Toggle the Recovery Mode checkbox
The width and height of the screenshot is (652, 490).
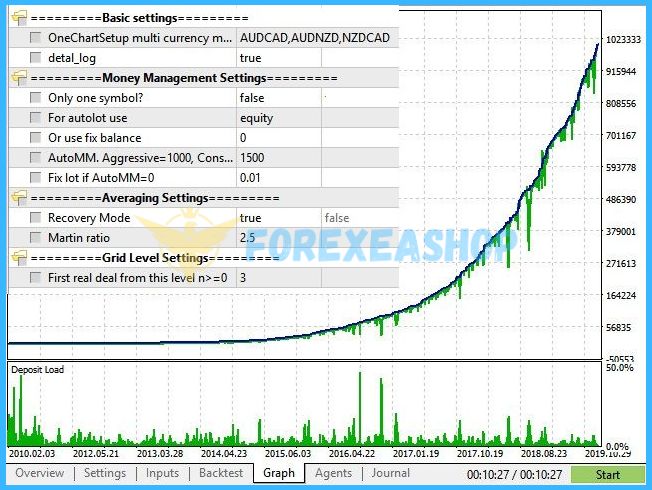tap(36, 218)
